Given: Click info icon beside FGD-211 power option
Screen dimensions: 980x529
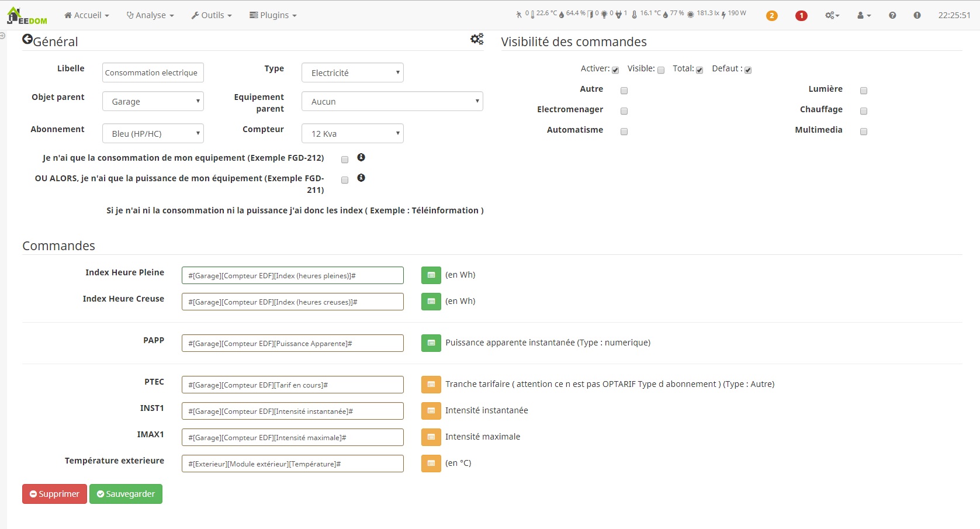Looking at the screenshot, I should [361, 178].
